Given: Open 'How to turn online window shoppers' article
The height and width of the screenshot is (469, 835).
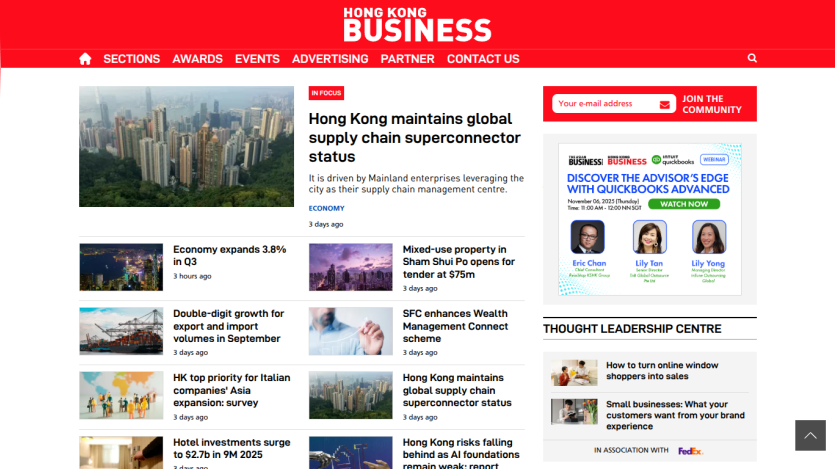Looking at the screenshot, I should click(662, 371).
